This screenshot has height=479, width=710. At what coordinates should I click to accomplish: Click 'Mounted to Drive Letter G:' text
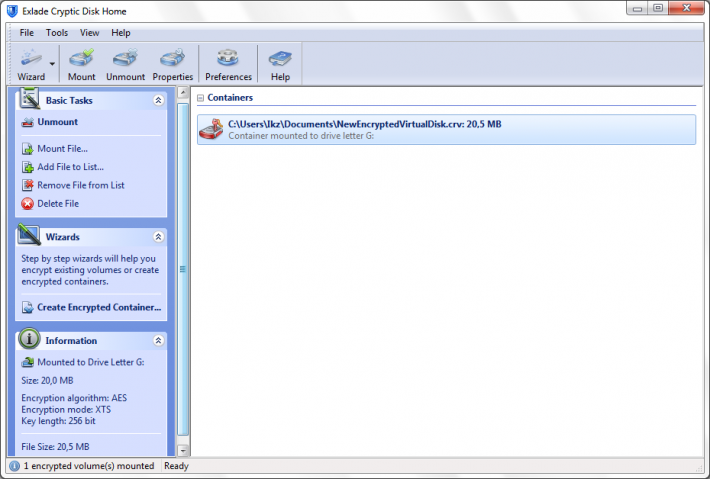pos(91,362)
